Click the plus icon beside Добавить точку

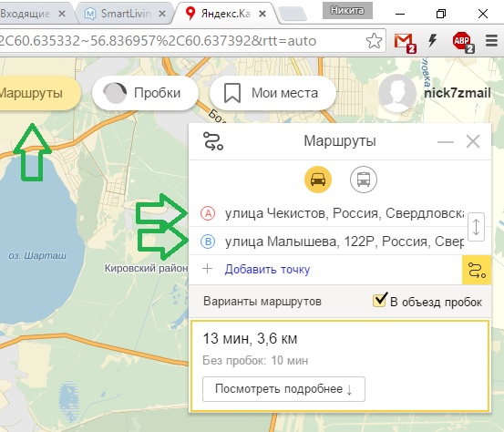tap(207, 269)
